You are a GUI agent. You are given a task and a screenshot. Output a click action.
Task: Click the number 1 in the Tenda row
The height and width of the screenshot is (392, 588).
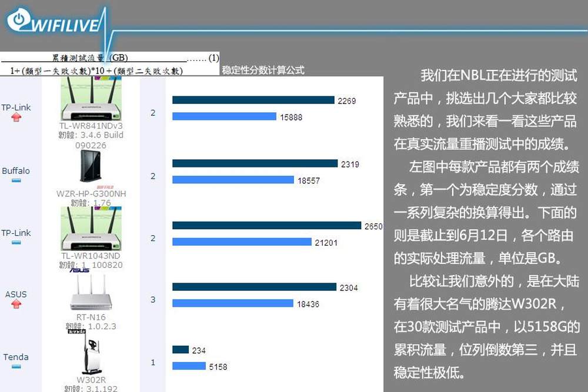tap(153, 363)
